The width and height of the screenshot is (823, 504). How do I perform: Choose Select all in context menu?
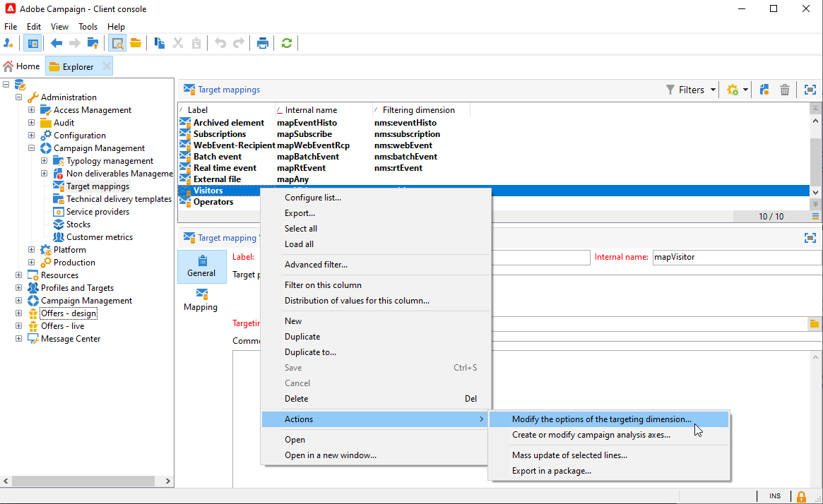376,229
